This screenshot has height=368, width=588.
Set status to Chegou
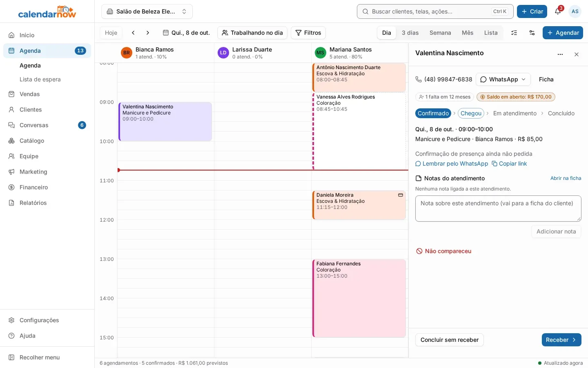[471, 113]
